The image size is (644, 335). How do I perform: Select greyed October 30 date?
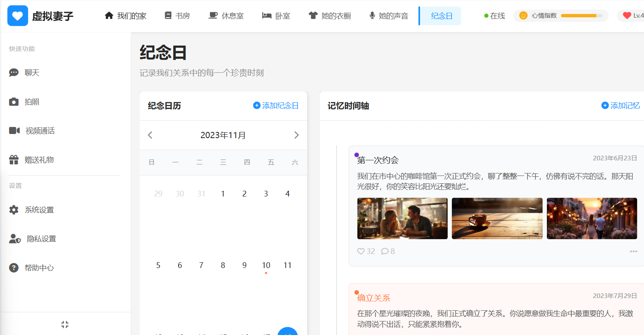(180, 194)
